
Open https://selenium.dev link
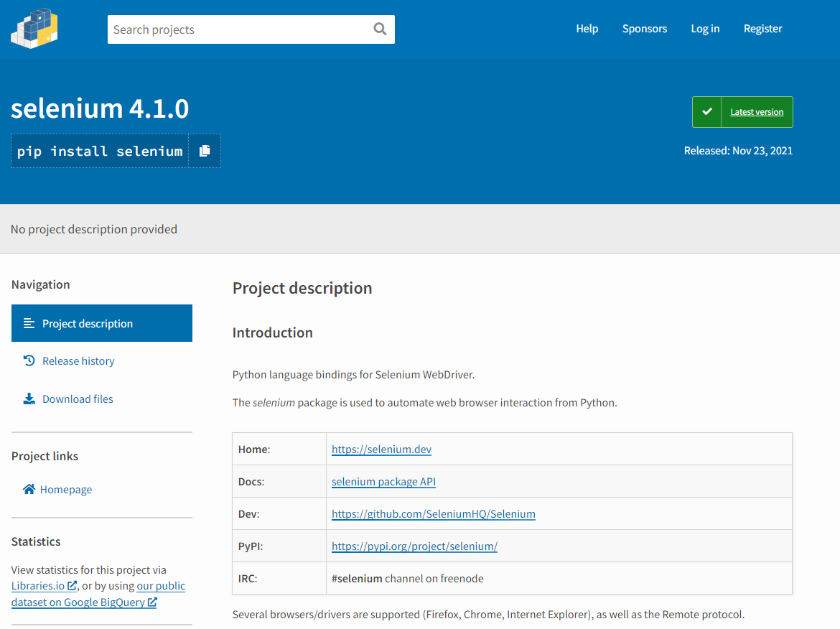click(381, 449)
